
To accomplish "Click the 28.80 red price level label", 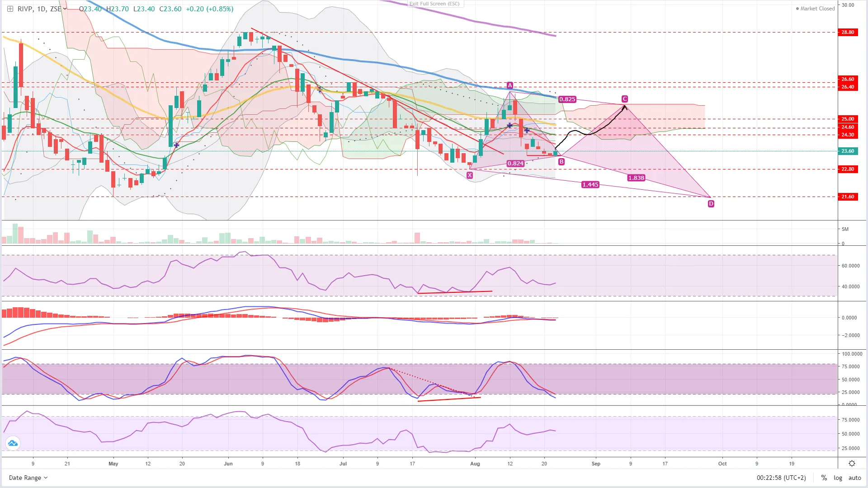I will 848,32.
